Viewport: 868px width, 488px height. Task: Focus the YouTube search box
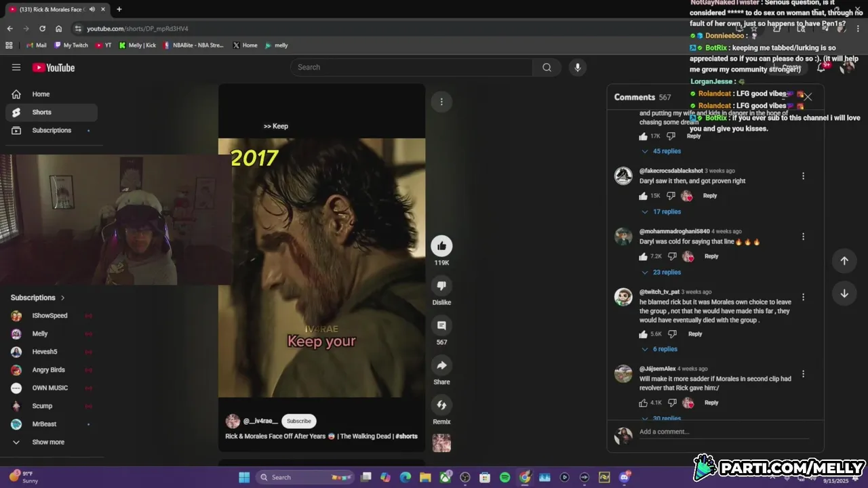[412, 67]
